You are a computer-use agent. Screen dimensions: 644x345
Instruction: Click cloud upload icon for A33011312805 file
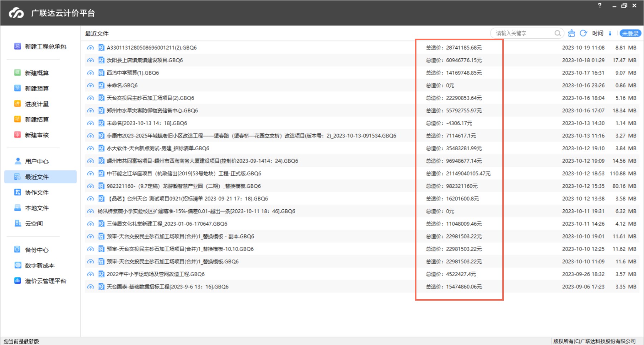point(91,48)
